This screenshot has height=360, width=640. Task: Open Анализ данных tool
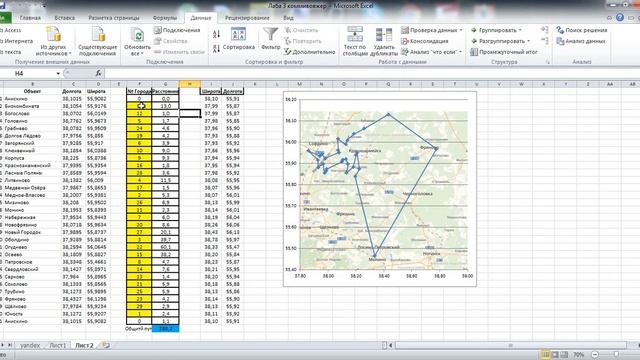pos(581,41)
